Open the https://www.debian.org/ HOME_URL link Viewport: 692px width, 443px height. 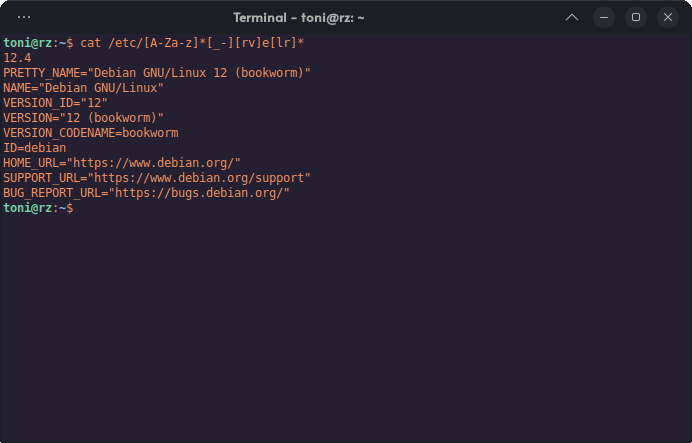[154, 163]
